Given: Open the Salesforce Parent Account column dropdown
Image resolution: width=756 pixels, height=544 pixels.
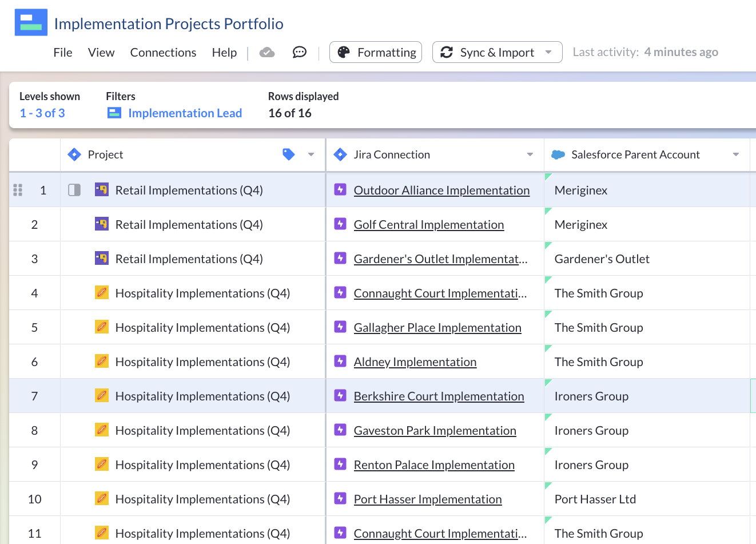Looking at the screenshot, I should 737,154.
